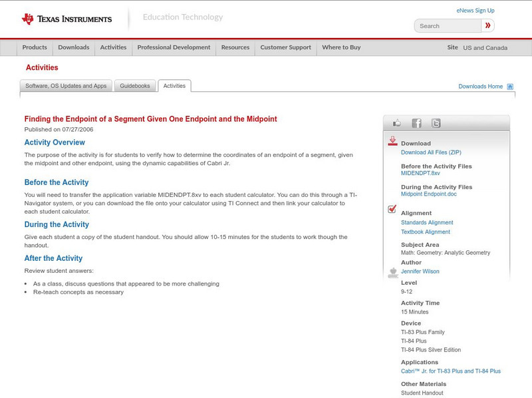Image resolution: width=532 pixels, height=398 pixels.
Task: Open Professional Development menu
Action: (174, 47)
